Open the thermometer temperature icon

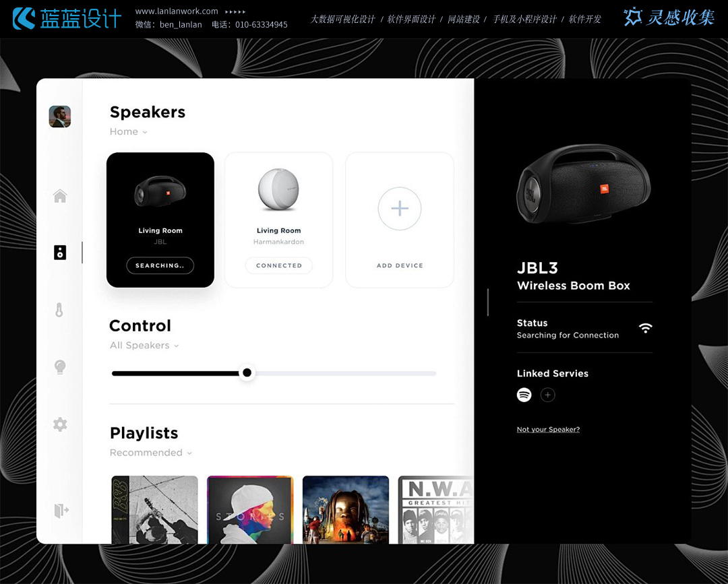[59, 310]
